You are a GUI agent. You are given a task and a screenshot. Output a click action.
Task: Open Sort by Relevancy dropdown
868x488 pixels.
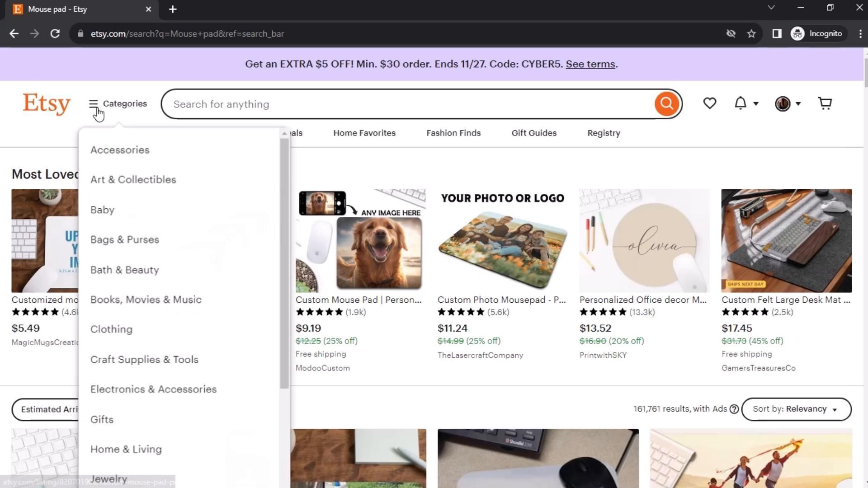click(796, 409)
